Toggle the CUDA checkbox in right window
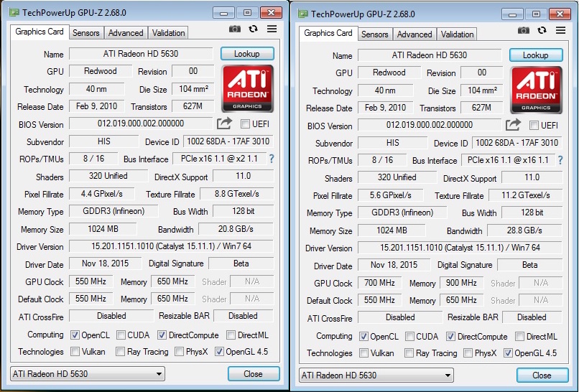This screenshot has height=392, width=579. (x=409, y=337)
